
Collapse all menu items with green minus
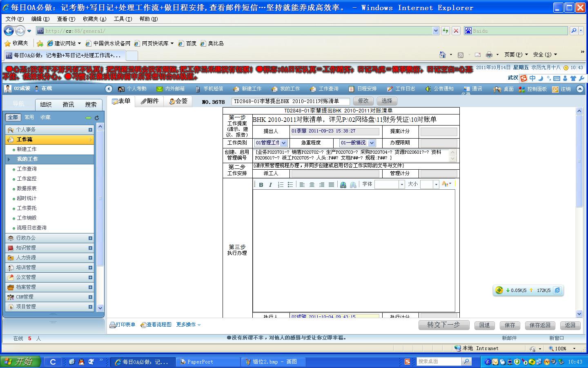click(88, 117)
